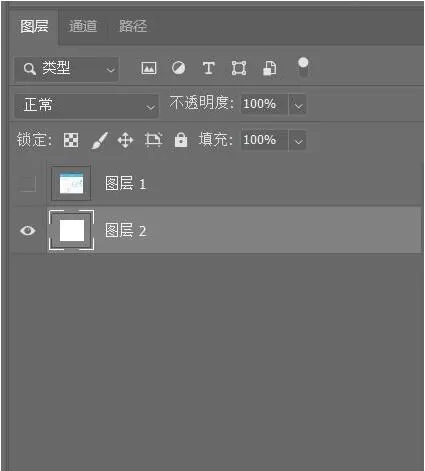
Task: Switch to the 路径 tab
Action: tap(133, 26)
